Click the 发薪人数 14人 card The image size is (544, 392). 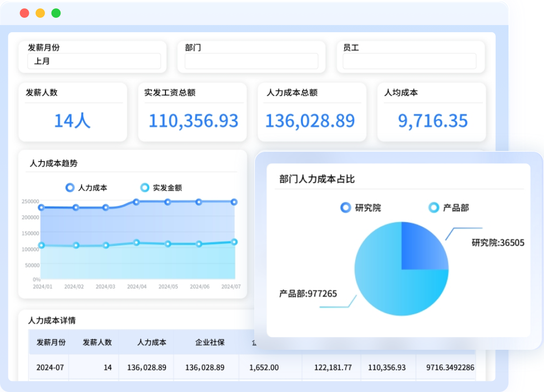[72, 112]
